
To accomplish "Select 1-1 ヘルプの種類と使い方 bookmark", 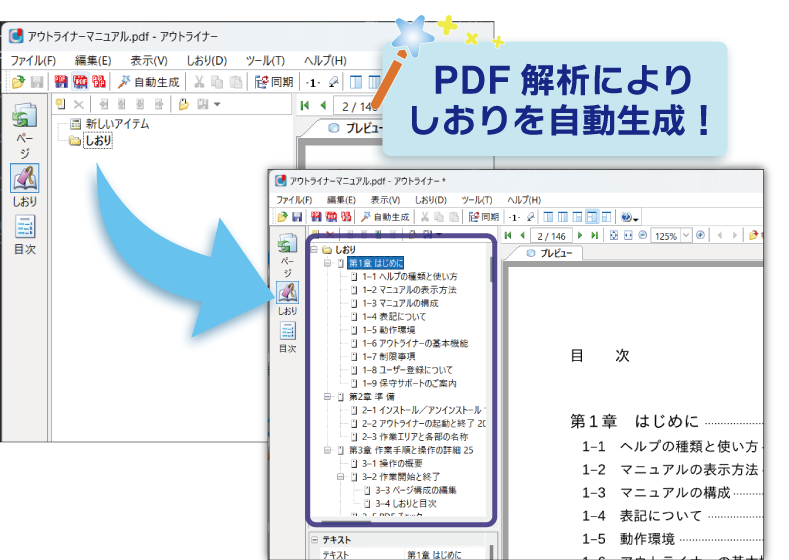I will tap(410, 276).
